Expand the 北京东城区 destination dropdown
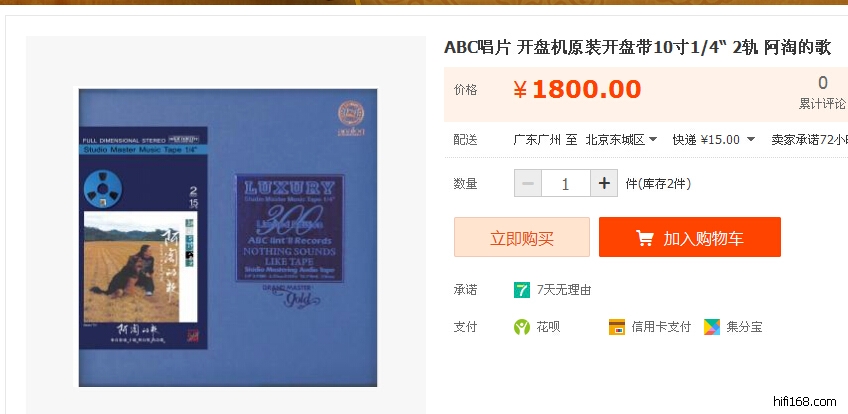The height and width of the screenshot is (414, 848). tap(621, 139)
